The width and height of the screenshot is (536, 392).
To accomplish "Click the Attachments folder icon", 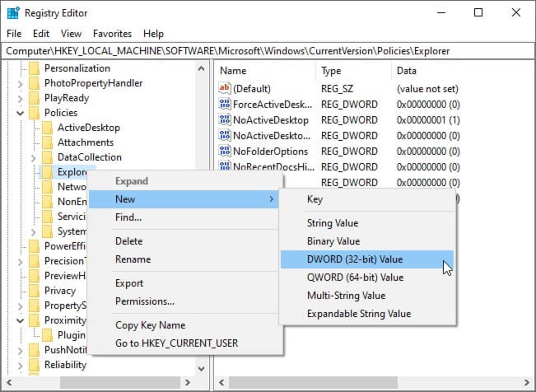I will point(47,142).
